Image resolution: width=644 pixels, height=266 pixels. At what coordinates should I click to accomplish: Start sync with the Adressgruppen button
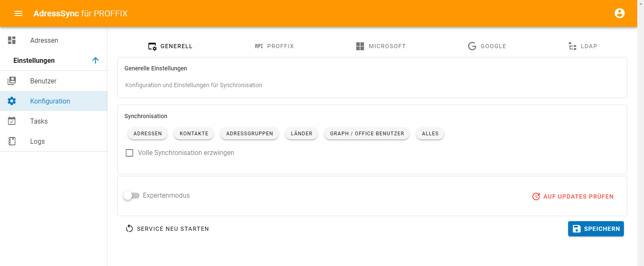(249, 134)
